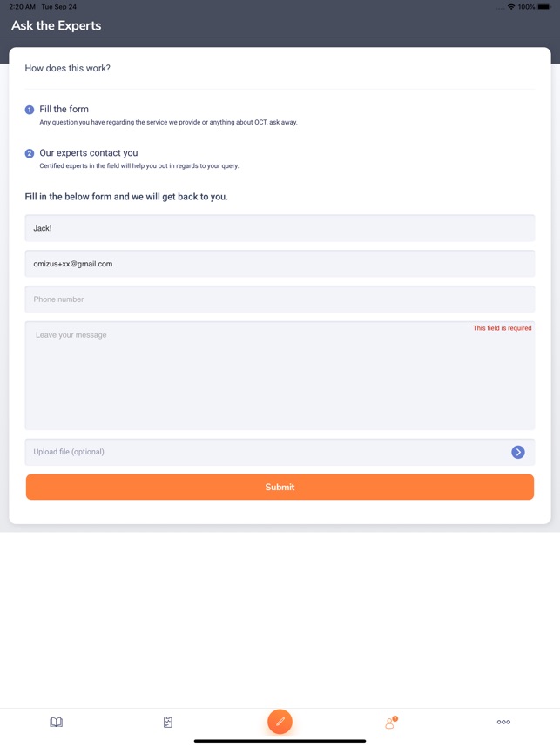Open the book tab in bottom bar
Screen dimensions: 560x747
56,722
